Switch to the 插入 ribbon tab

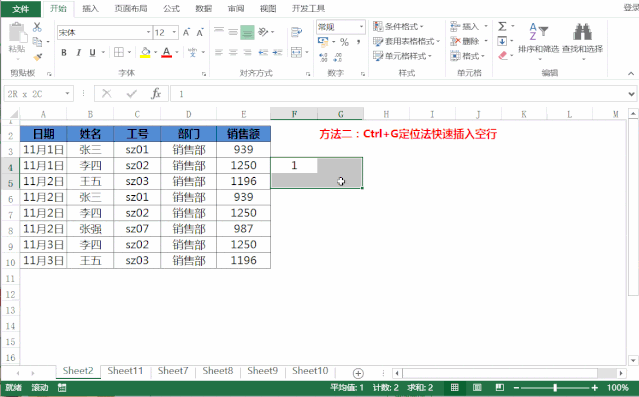pyautogui.click(x=90, y=9)
